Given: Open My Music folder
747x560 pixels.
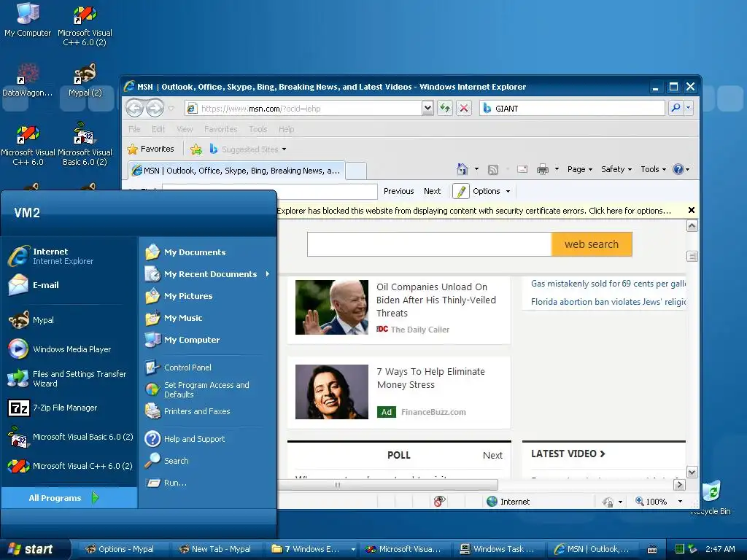Looking at the screenshot, I should pos(207,318).
